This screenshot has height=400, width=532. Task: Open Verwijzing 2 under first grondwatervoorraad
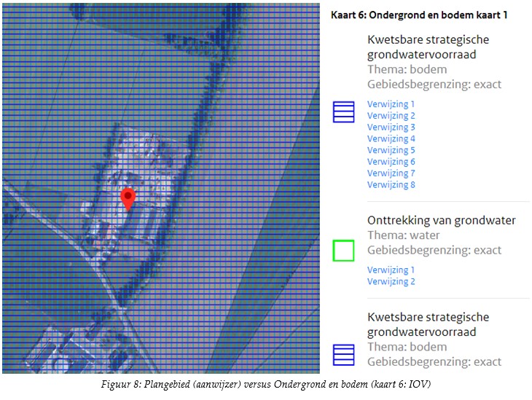click(x=391, y=116)
